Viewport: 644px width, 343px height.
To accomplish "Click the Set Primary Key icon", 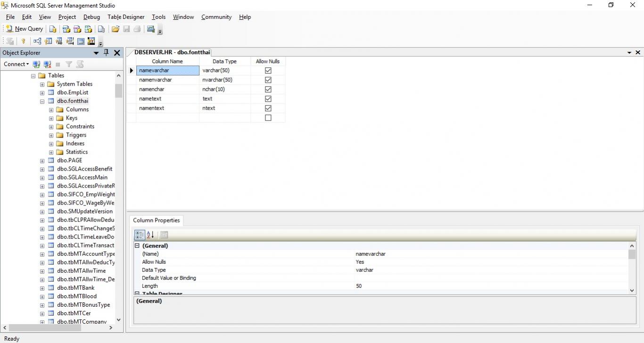I will pos(23,41).
